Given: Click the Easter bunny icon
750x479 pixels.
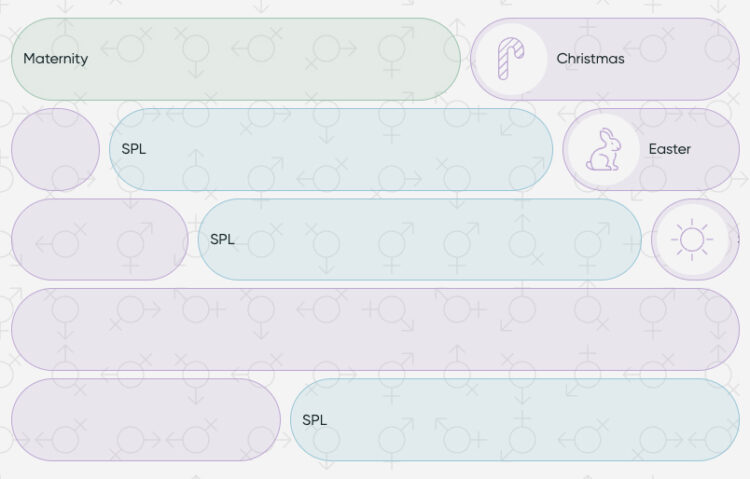Looking at the screenshot, I should tap(602, 150).
